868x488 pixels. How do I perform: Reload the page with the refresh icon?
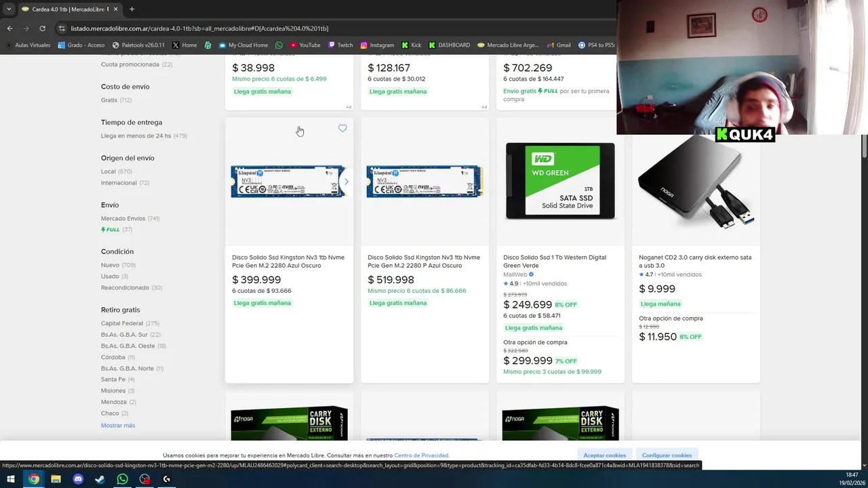coord(42,28)
